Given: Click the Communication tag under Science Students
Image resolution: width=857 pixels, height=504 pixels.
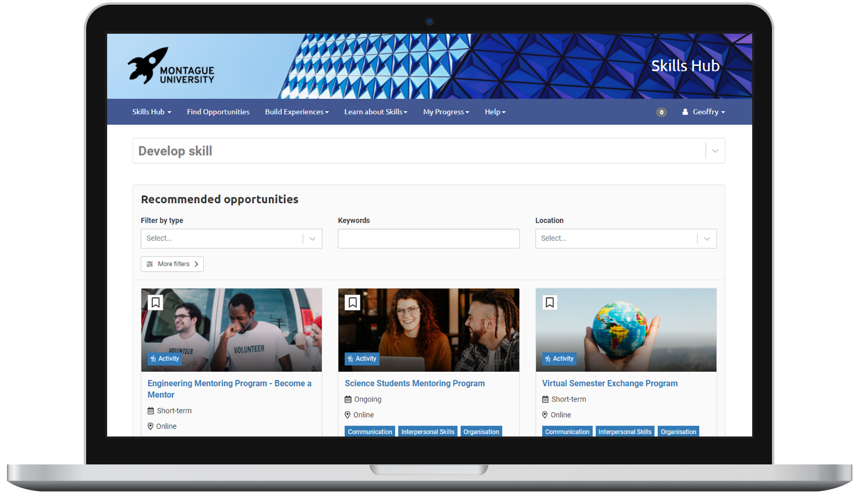Looking at the screenshot, I should pyautogui.click(x=370, y=432).
